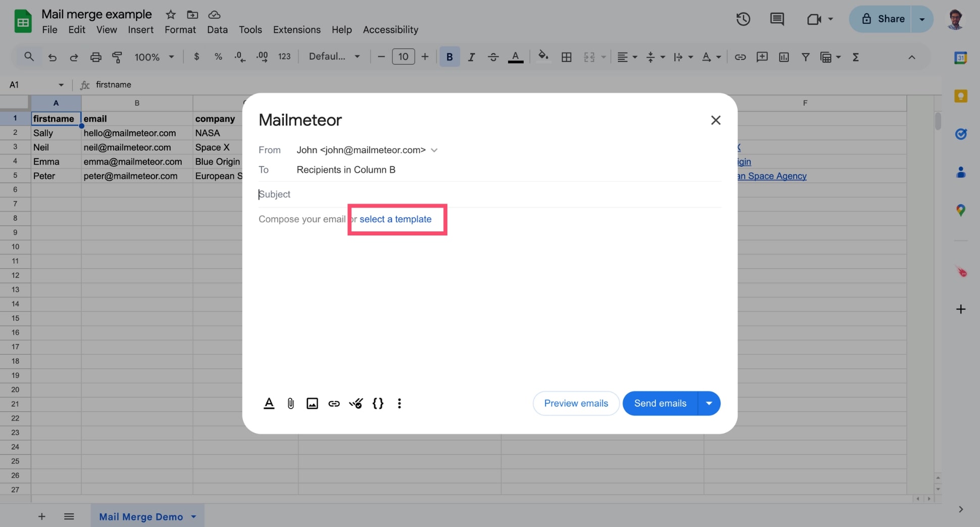The width and height of the screenshot is (980, 527).
Task: Open the Extensions menu
Action: click(x=297, y=30)
